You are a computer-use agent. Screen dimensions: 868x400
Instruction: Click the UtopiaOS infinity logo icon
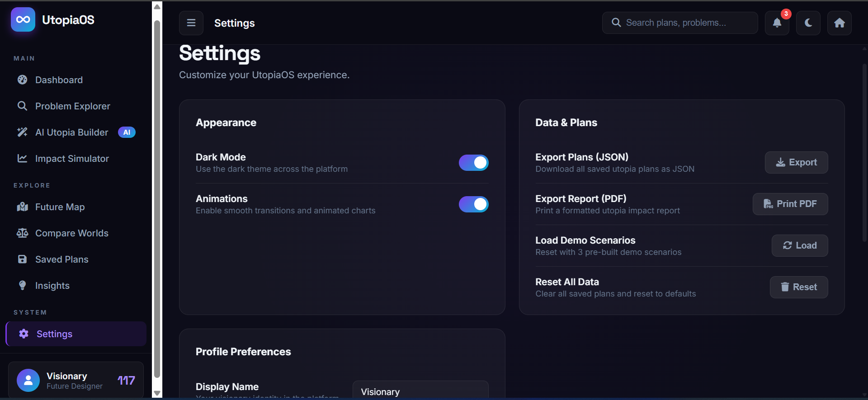(x=23, y=19)
